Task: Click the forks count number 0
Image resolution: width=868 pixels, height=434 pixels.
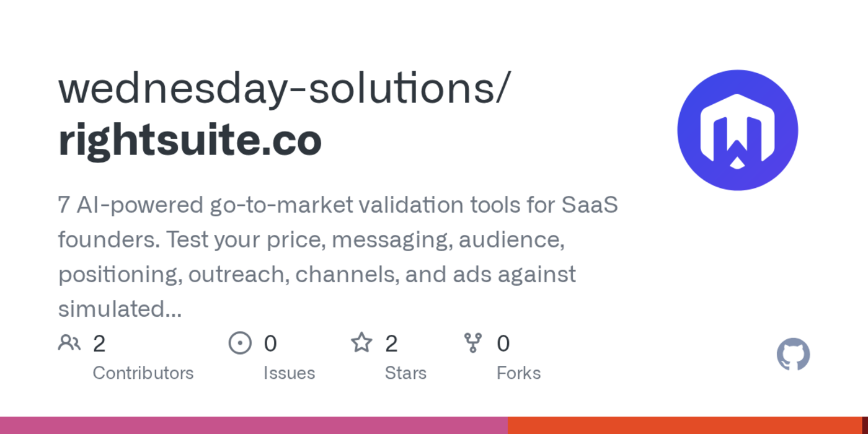Action: click(x=503, y=343)
